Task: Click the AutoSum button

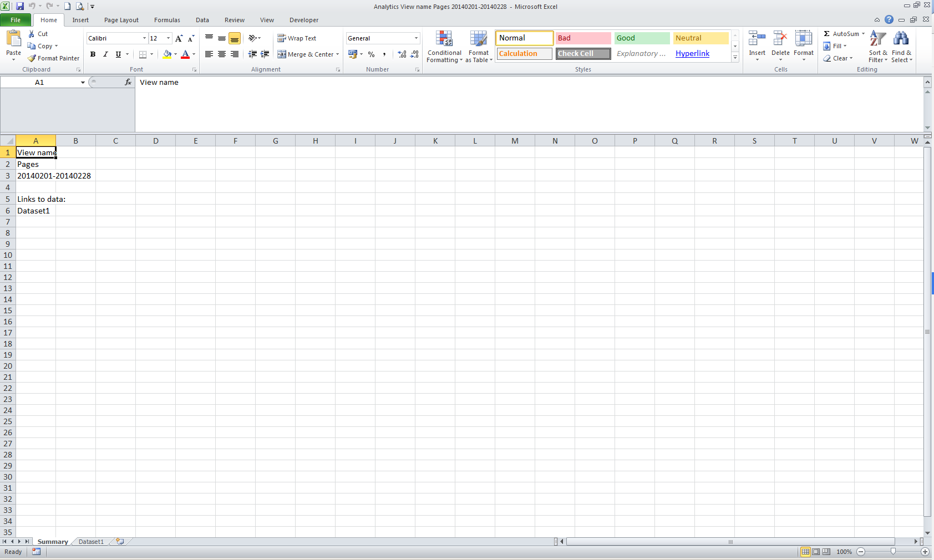Action: coord(844,34)
